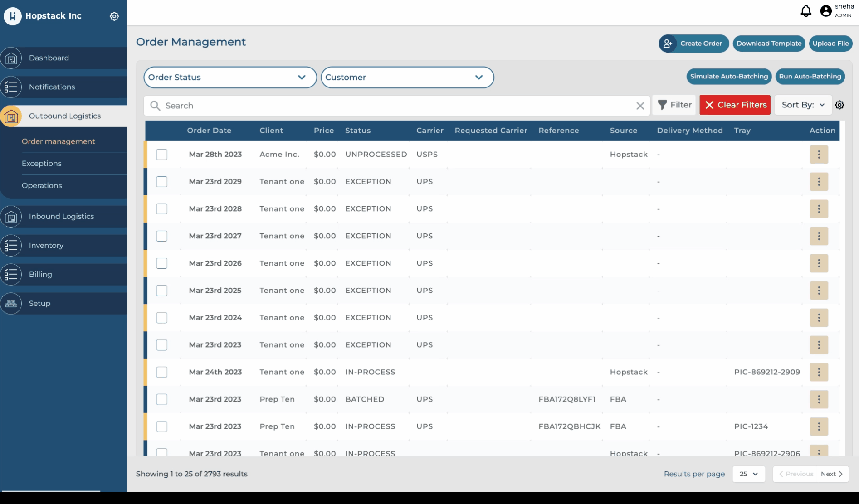Open action menu for Acme Inc. order
The width and height of the screenshot is (859, 504).
click(819, 155)
